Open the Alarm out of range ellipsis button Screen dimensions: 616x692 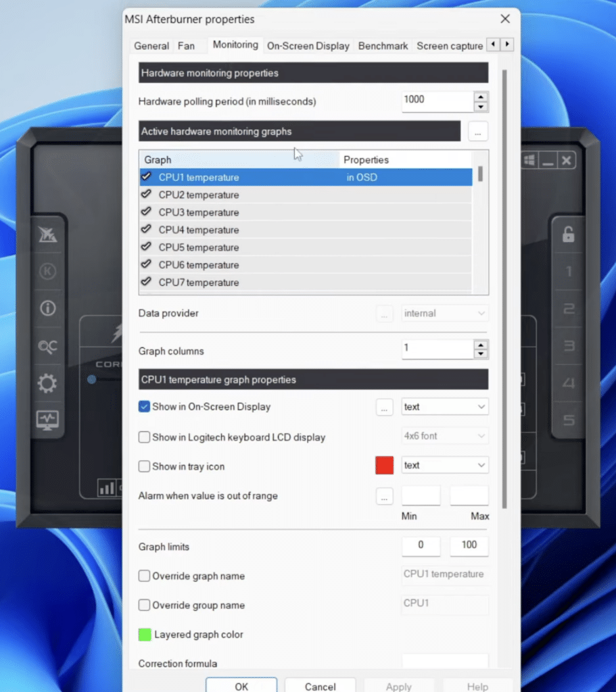[x=384, y=497]
